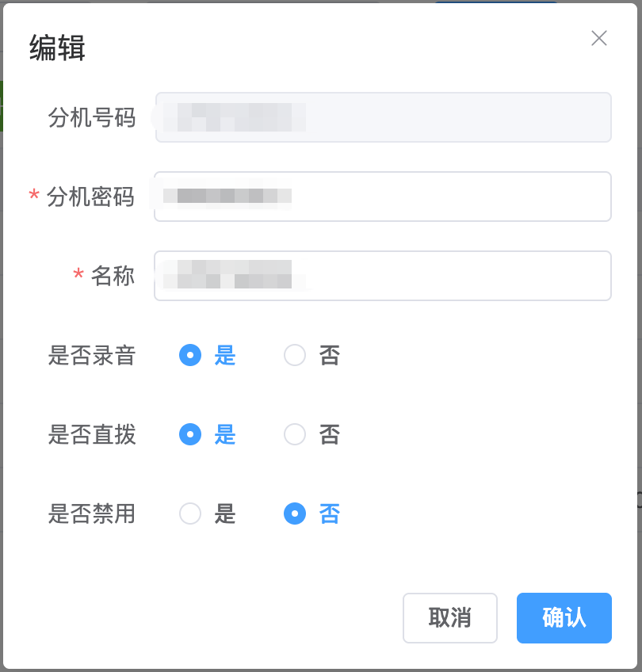Select 是 for 是否录音
The image size is (642, 672).
pos(190,355)
